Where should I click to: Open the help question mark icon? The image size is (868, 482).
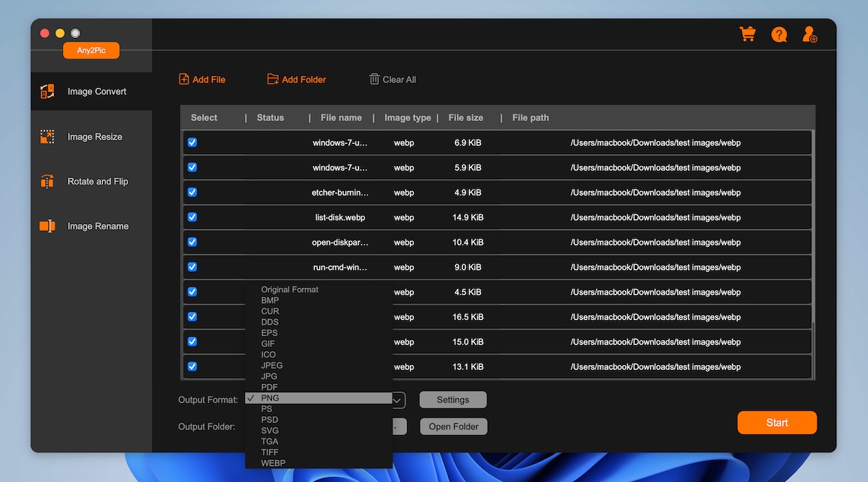pos(779,35)
